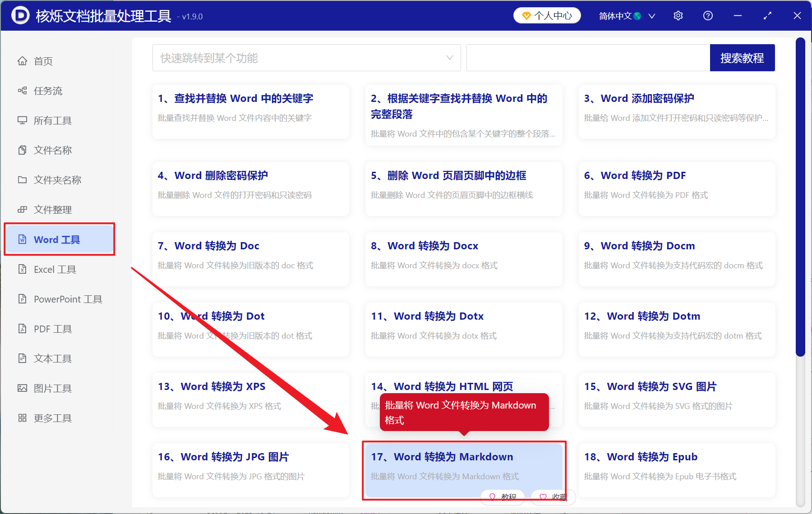The image size is (812, 514).
Task: Open the help question-mark icon
Action: (x=708, y=15)
